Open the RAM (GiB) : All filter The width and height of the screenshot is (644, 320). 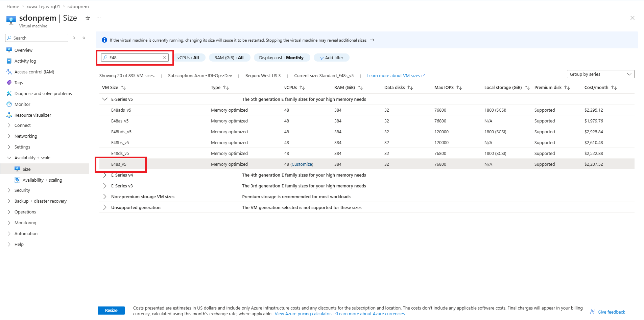pyautogui.click(x=229, y=58)
